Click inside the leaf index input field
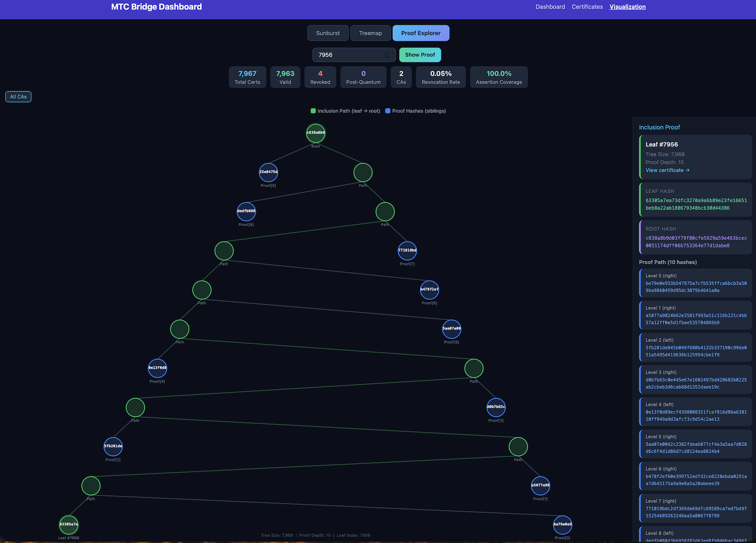Image resolution: width=756 pixels, height=543 pixels. (x=349, y=55)
